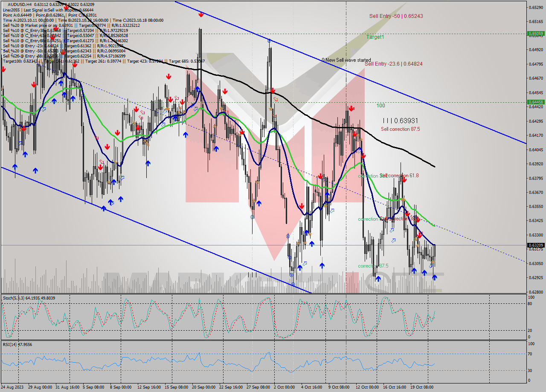Click the RSI scale value 30
Image resolution: width=546 pixels, height=392 pixels.
coord(530,370)
